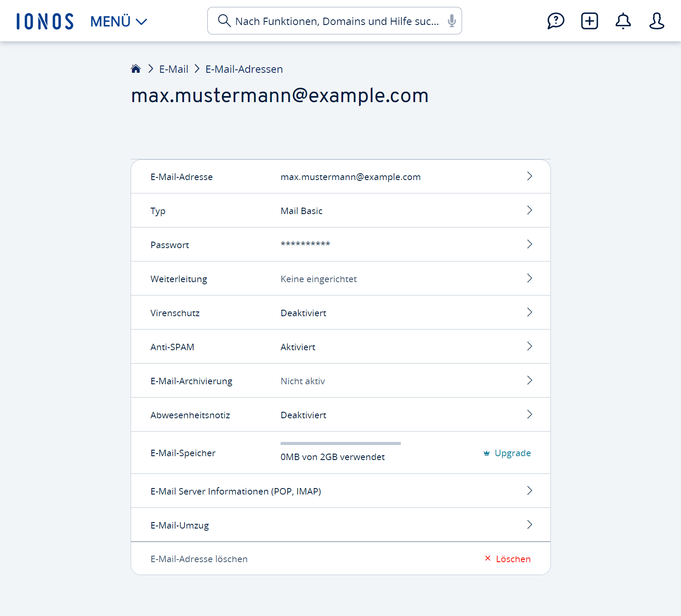
Task: Click '0MB von 2GB verwendet' text
Action: pyautogui.click(x=332, y=457)
